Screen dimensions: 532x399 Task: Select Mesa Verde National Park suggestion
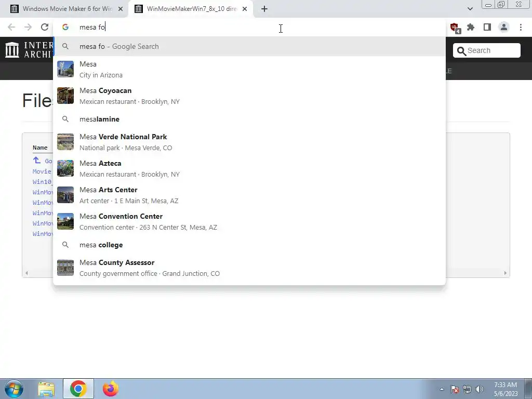(249, 142)
